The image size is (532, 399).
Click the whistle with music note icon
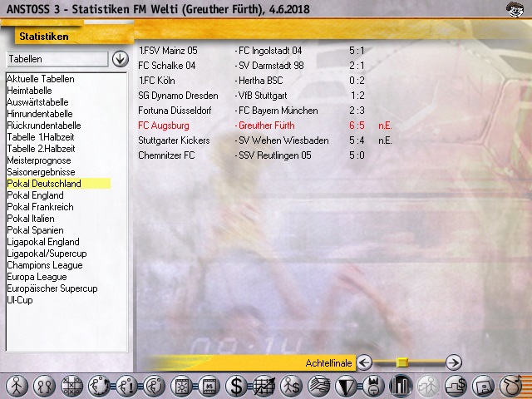coord(511,386)
